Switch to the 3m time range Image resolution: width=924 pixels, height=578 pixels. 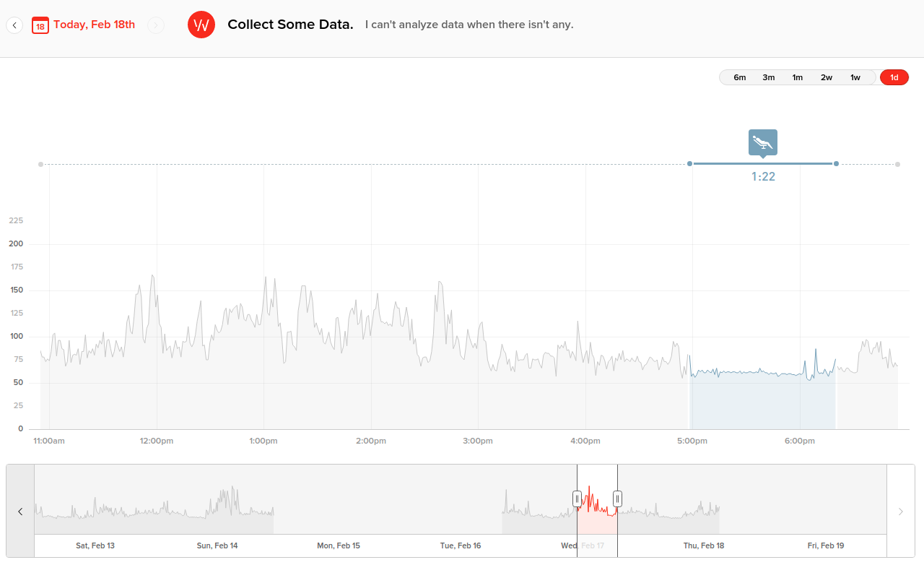pyautogui.click(x=768, y=77)
